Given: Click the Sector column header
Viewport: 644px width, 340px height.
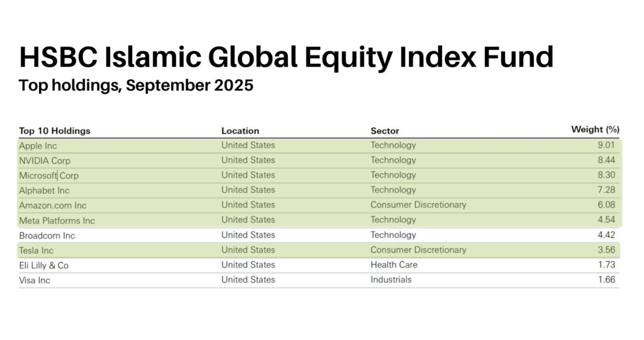Looking at the screenshot, I should click(x=385, y=131).
